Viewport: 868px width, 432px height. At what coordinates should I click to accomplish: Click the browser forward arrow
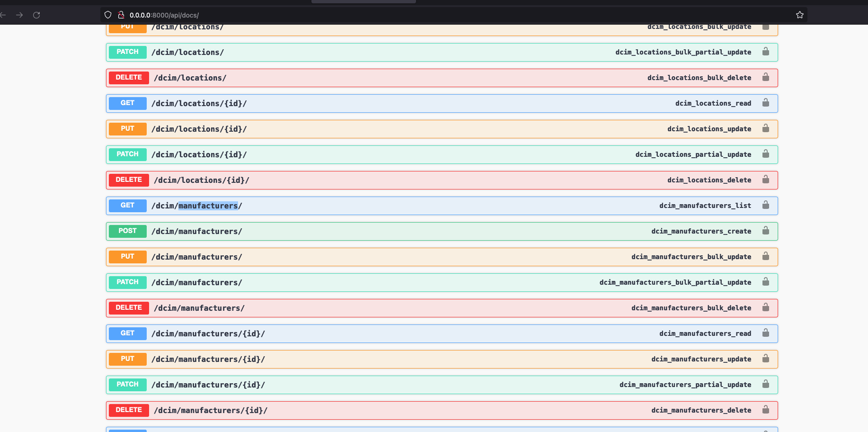pyautogui.click(x=19, y=15)
